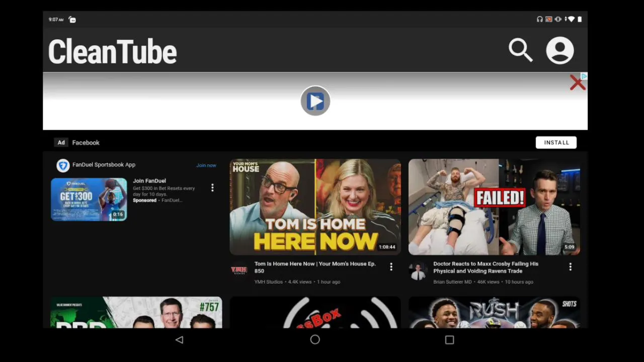
Task: Play the banner ad video
Action: pyautogui.click(x=315, y=101)
